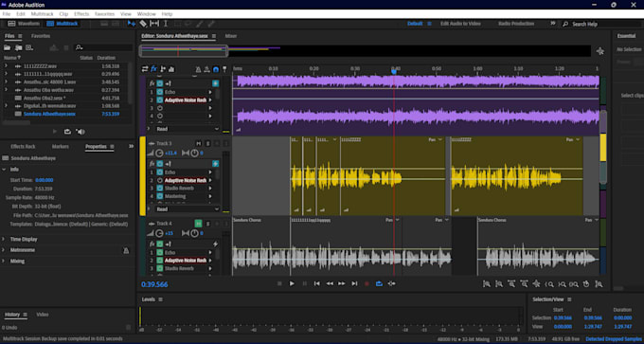
Task: Select the Razor tool in the top toolbar
Action: (143, 24)
